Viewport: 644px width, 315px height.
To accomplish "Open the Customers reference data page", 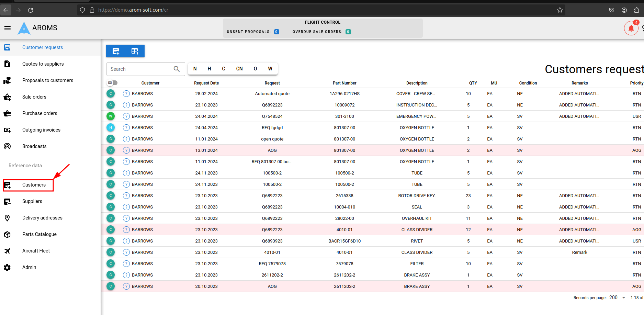I will [34, 185].
